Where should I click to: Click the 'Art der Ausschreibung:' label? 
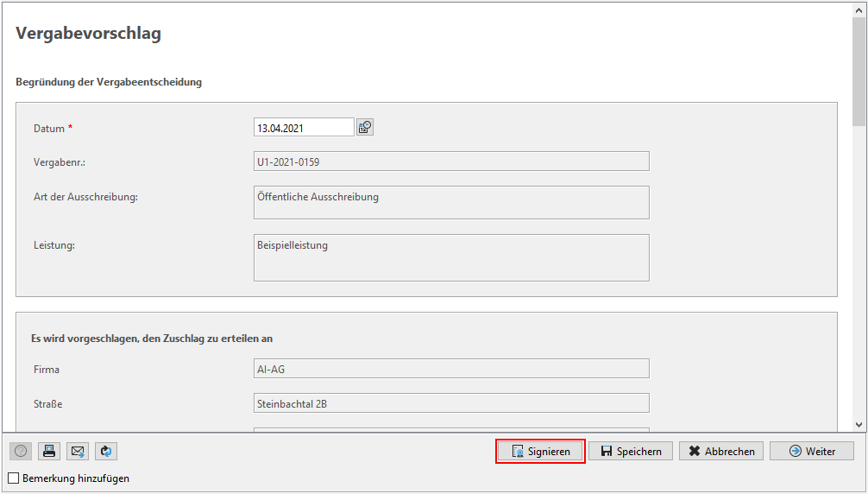coord(85,197)
